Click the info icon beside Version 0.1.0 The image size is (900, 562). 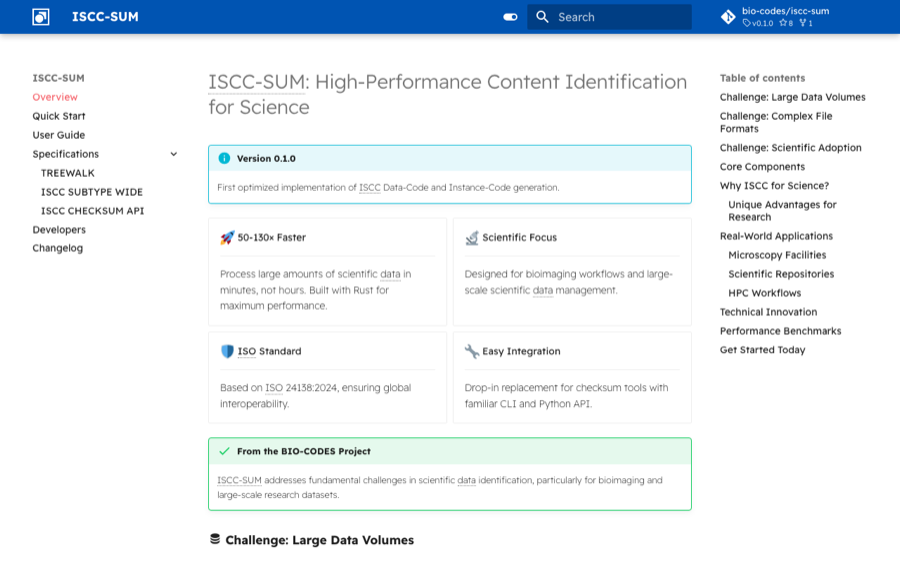click(x=224, y=158)
